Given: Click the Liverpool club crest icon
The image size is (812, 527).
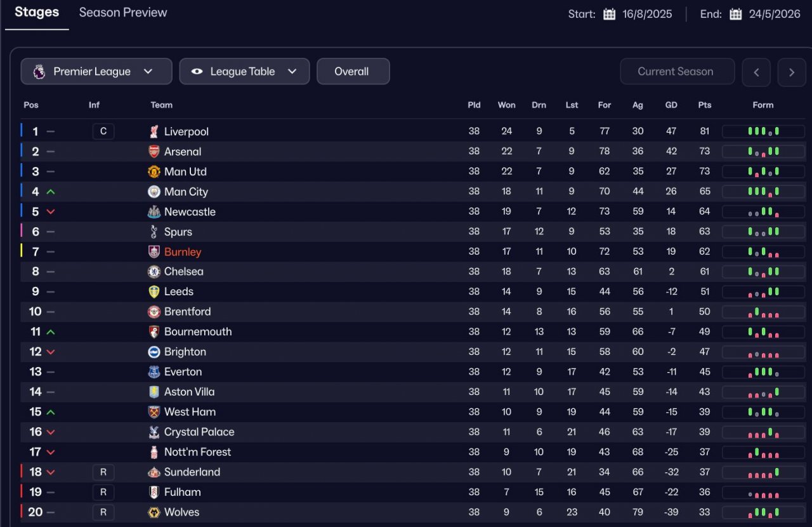Looking at the screenshot, I should tap(154, 131).
